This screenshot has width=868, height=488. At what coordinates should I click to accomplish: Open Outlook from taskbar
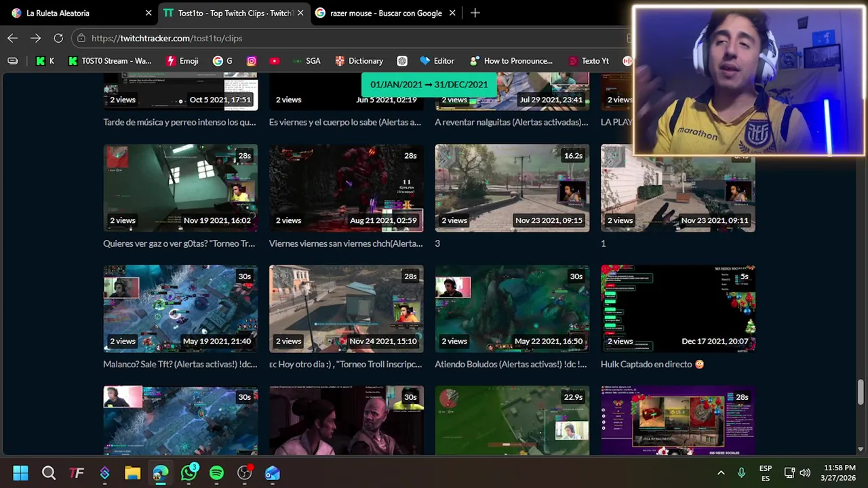point(272,473)
